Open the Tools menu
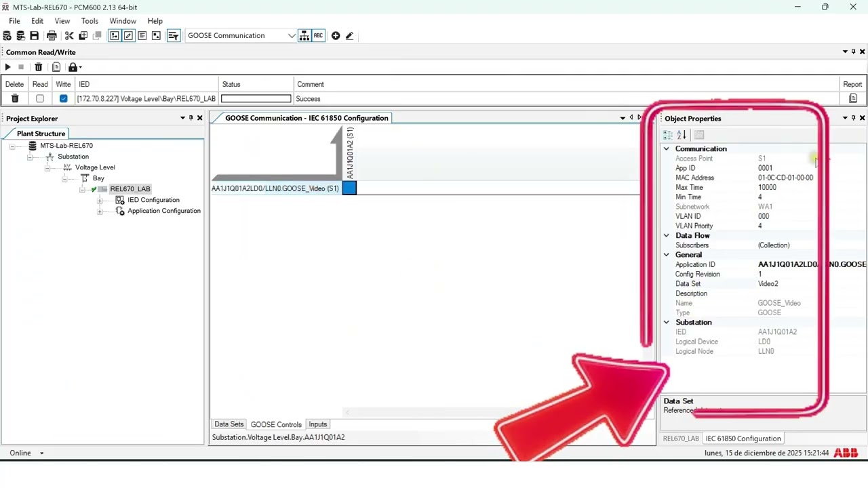868x488 pixels. [90, 22]
